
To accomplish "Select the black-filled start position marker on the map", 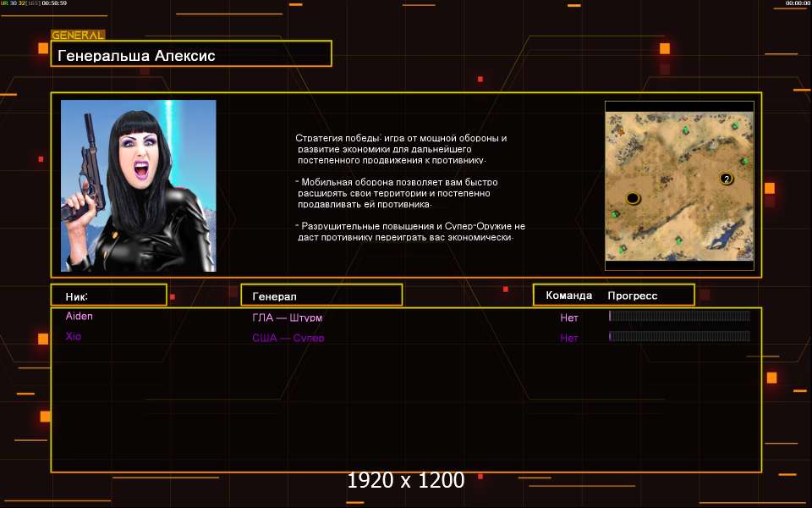I will coord(633,198).
